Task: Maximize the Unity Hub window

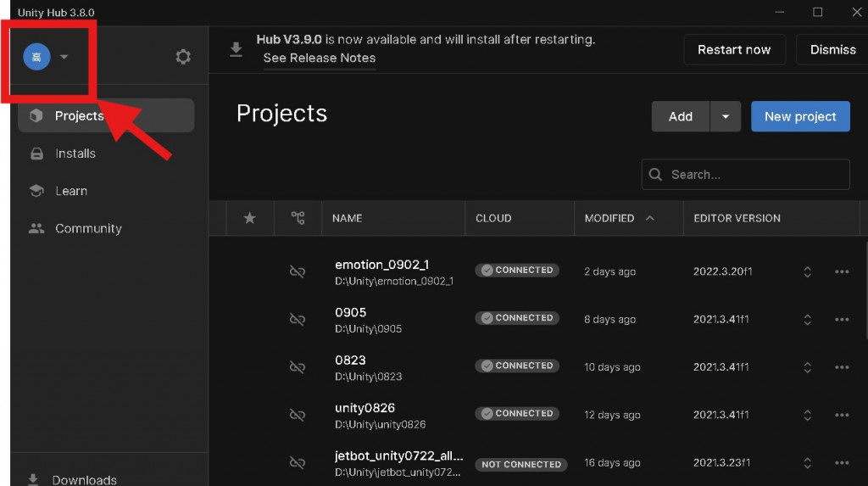Action: pyautogui.click(x=818, y=12)
